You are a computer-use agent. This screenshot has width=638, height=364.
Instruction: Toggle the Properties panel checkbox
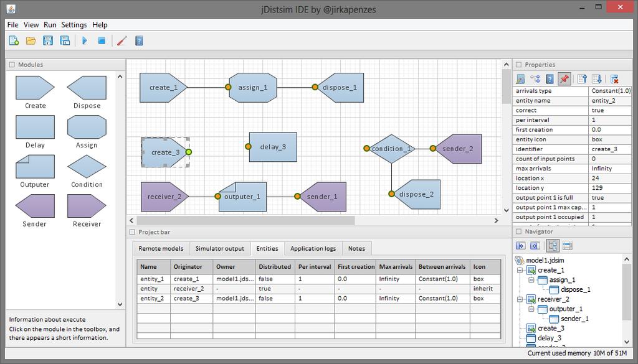[x=518, y=65]
